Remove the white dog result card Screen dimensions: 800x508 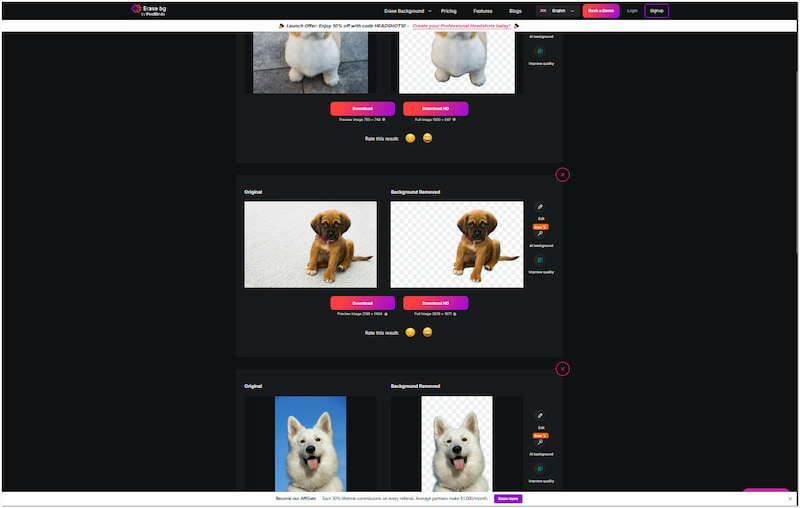(562, 368)
